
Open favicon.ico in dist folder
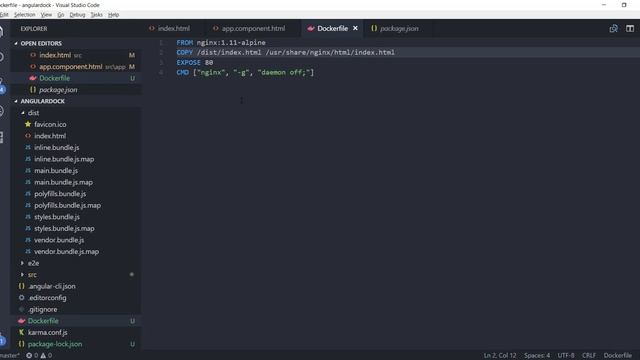pyautogui.click(x=50, y=124)
